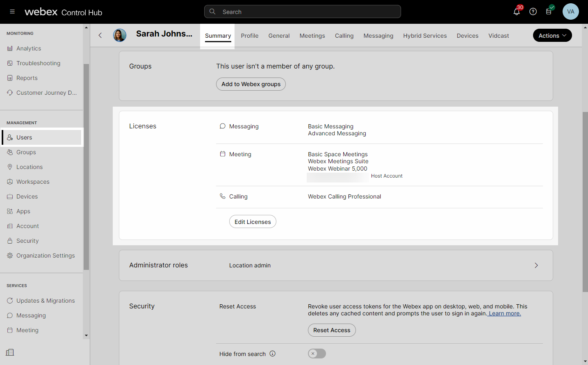
Task: Follow the Learn more link
Action: point(505,313)
